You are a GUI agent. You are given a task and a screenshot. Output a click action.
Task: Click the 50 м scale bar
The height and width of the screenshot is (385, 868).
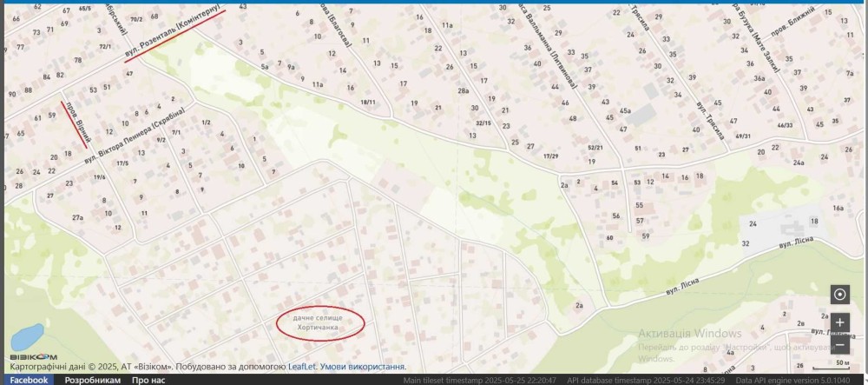(841, 362)
